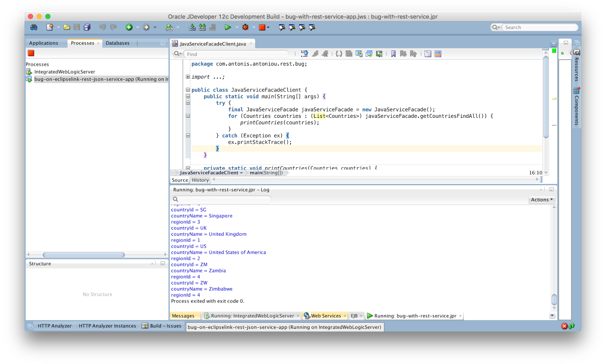Expand the folded import statements
The width and height of the screenshot is (606, 364).
pyautogui.click(x=188, y=77)
